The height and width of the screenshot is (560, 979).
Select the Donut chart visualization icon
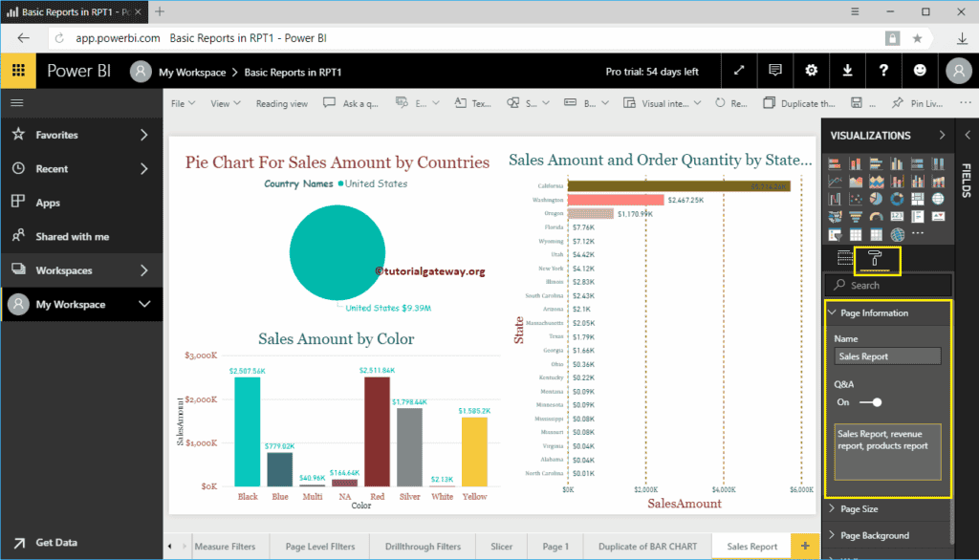[x=897, y=198]
